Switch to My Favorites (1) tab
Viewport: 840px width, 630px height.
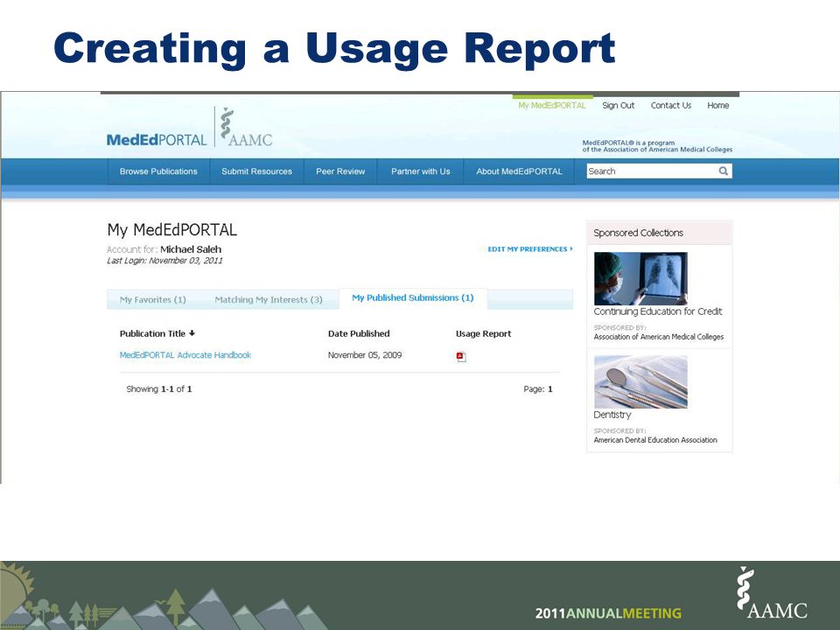(152, 299)
